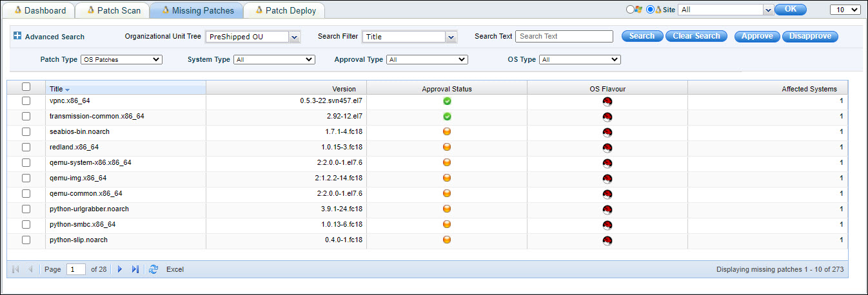The height and width of the screenshot is (295, 868).
Task: Click pending status icon for python-slip.noarch
Action: pyautogui.click(x=447, y=240)
